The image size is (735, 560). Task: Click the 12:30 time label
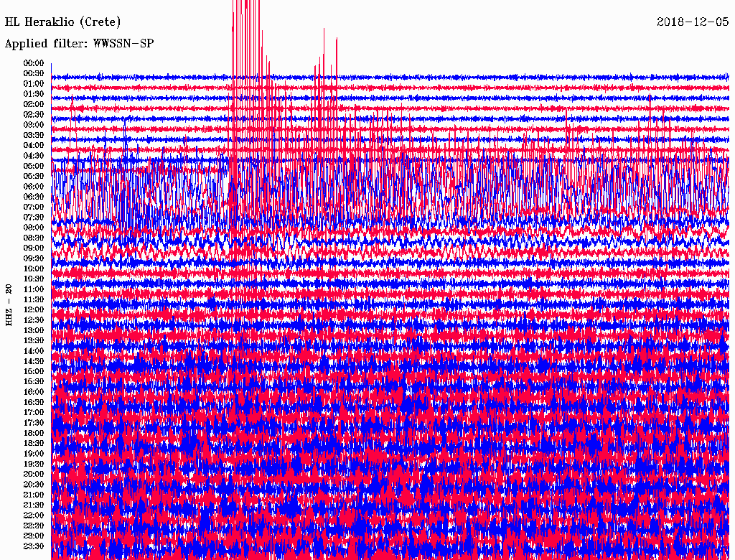[34, 320]
